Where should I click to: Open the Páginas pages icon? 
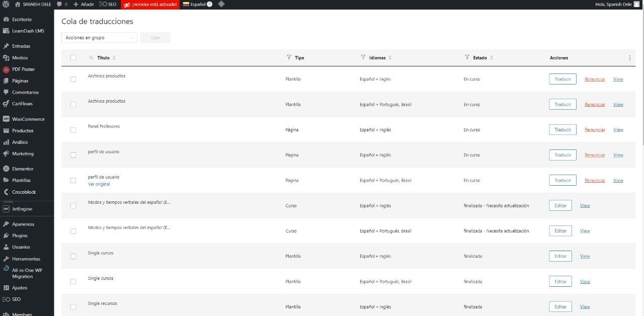coord(6,81)
